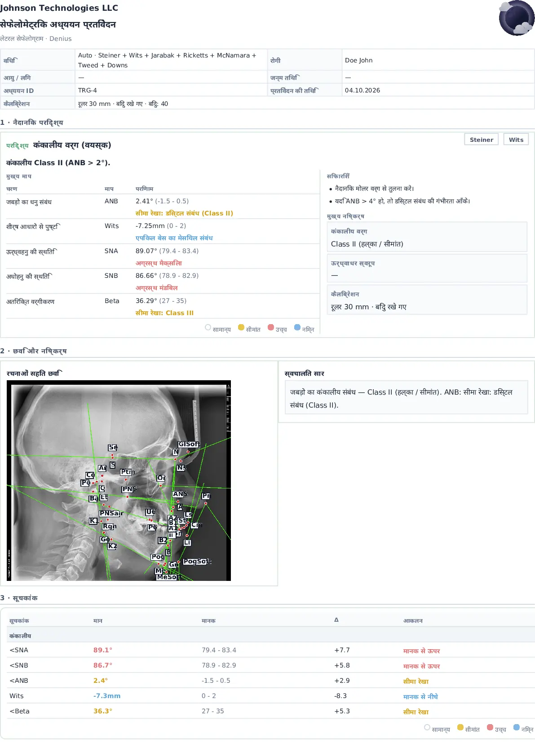Image resolution: width=535 pixels, height=756 pixels.
Task: Click the Ptm landmark label on the cephalogram
Action: coord(127,472)
